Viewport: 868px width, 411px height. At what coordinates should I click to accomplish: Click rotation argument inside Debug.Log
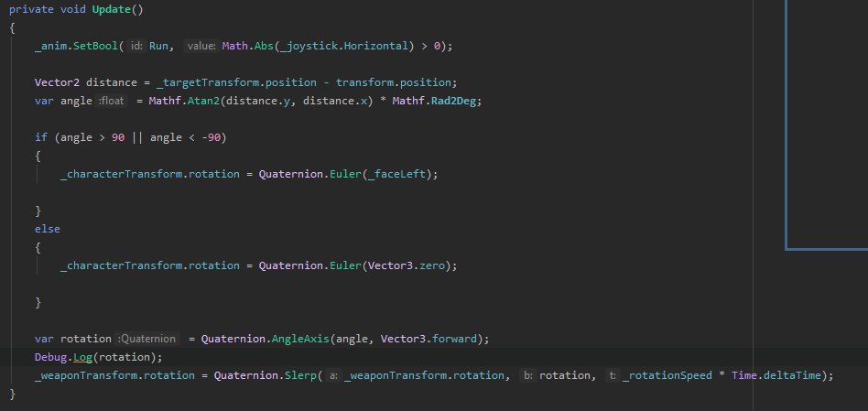[x=125, y=357]
